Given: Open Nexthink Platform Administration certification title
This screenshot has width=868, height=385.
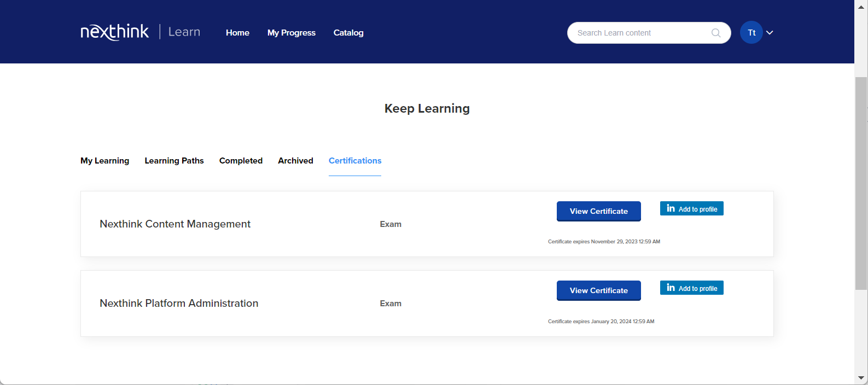Looking at the screenshot, I should coord(179,304).
